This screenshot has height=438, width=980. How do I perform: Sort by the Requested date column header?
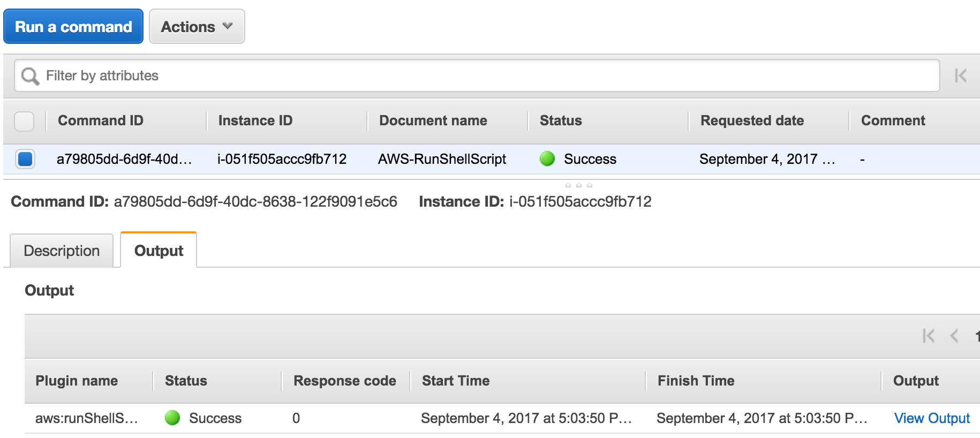(x=752, y=121)
